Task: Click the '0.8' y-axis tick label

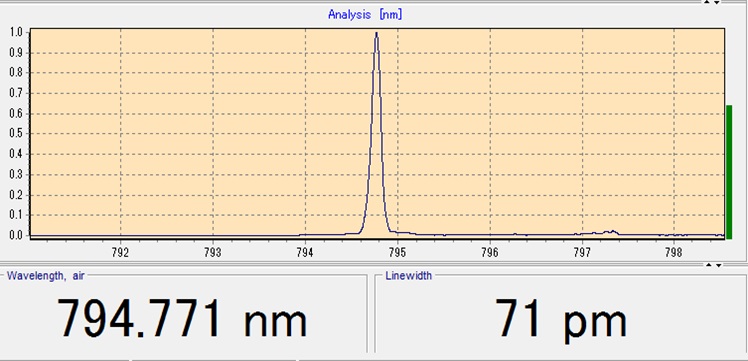Action: (16, 73)
